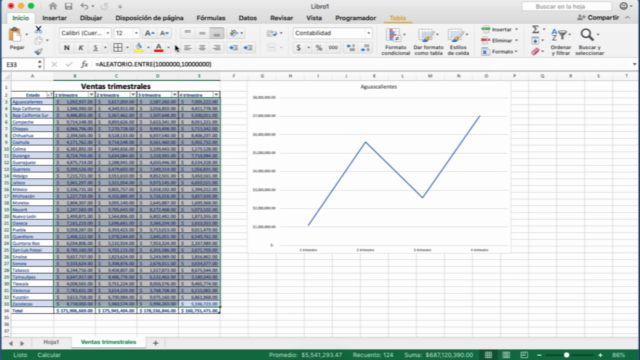Image resolution: width=640 pixels, height=360 pixels.
Task: Align text left
Action: click(187, 48)
